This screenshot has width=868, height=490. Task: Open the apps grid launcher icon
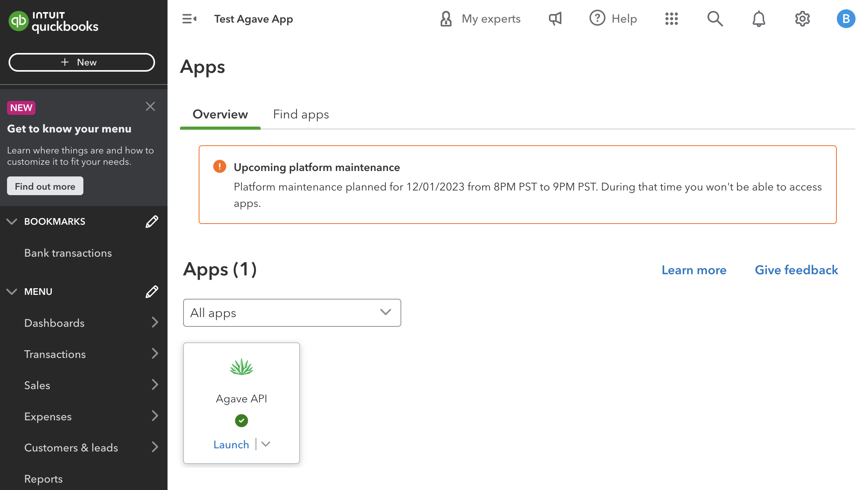(x=672, y=19)
